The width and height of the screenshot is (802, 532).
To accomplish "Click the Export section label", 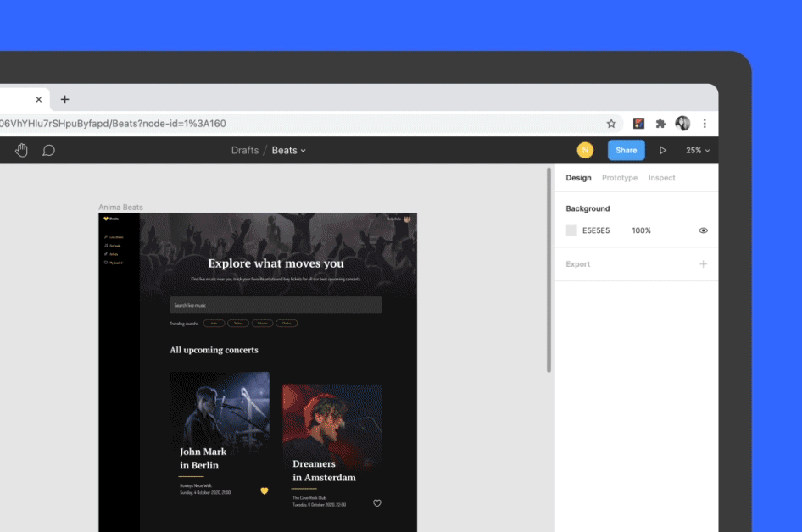I will click(578, 264).
